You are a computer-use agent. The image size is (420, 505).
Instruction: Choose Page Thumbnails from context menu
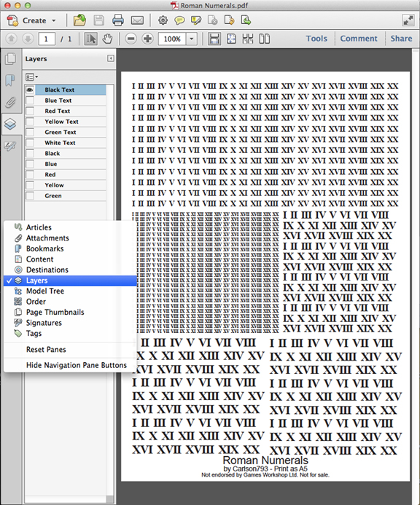[70, 313]
